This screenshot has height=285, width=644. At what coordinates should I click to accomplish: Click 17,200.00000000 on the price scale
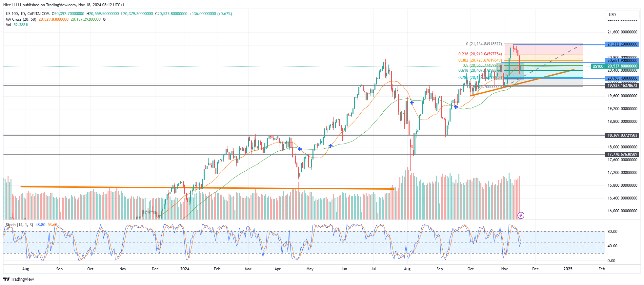coord(622,173)
